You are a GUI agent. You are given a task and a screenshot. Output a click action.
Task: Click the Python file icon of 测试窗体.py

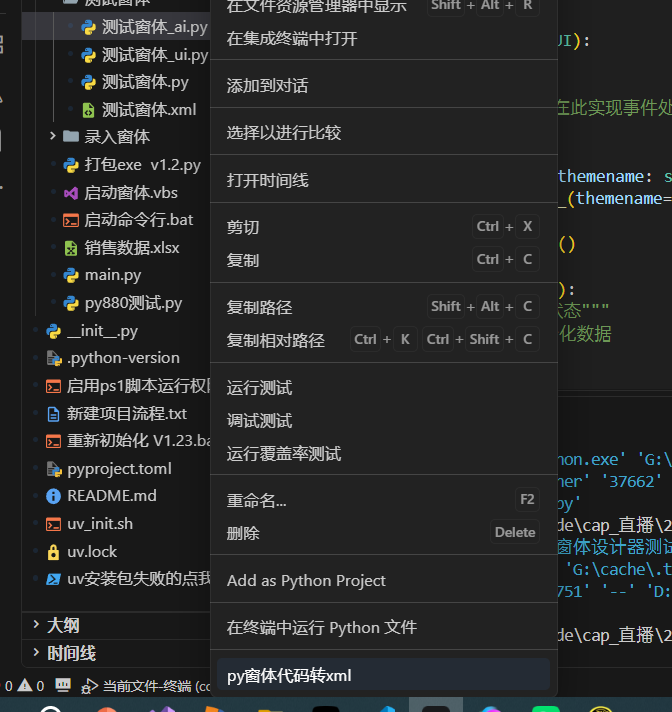coord(88,83)
